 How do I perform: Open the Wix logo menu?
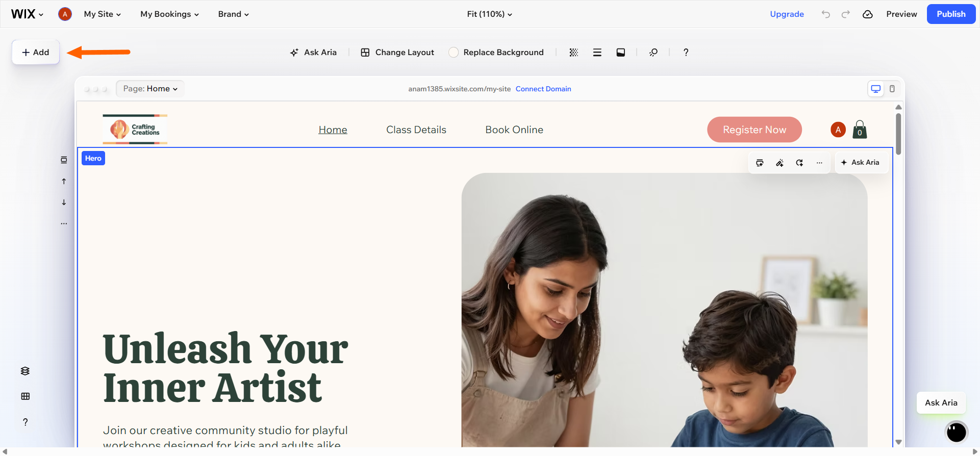click(x=27, y=14)
